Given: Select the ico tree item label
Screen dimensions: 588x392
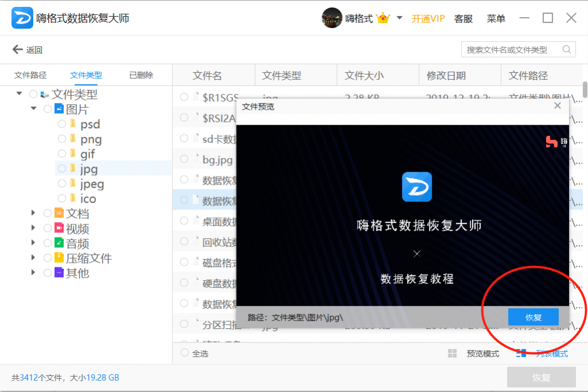Looking at the screenshot, I should click(88, 199).
